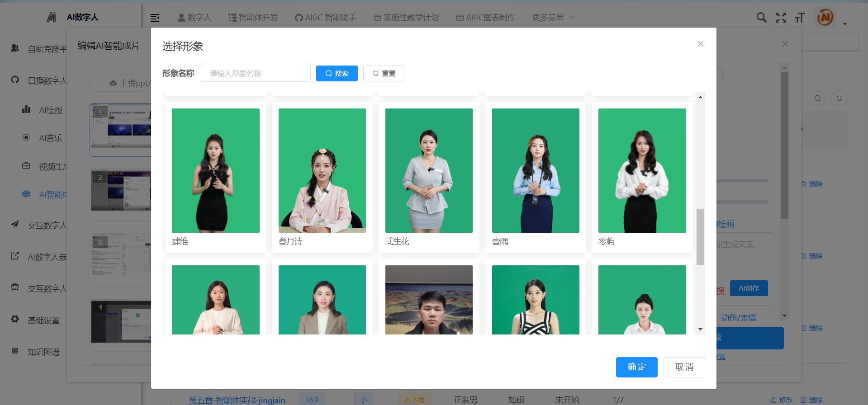Open AI音乐 sidebar item
This screenshot has height=405, width=868.
coord(51,138)
